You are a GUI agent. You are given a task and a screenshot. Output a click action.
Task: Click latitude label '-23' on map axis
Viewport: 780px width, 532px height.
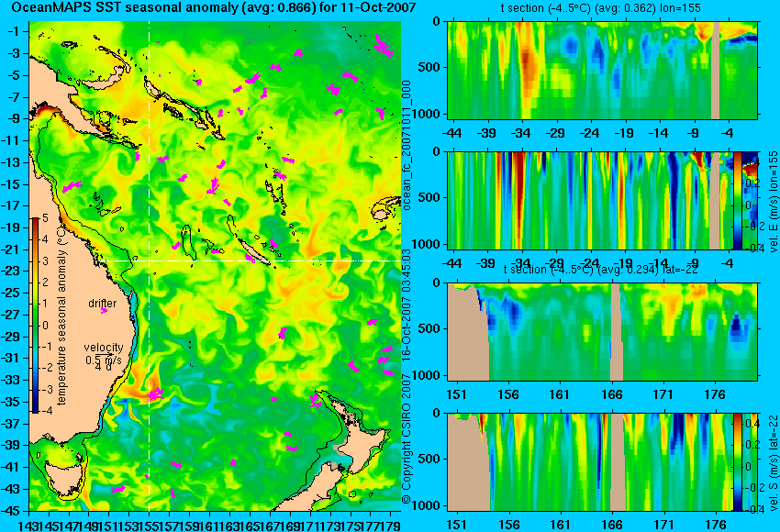10,272
